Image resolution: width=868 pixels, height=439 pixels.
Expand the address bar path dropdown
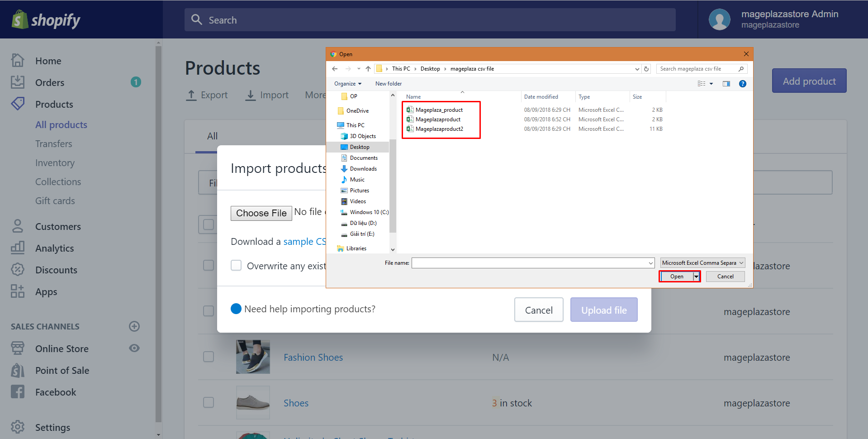click(x=637, y=69)
